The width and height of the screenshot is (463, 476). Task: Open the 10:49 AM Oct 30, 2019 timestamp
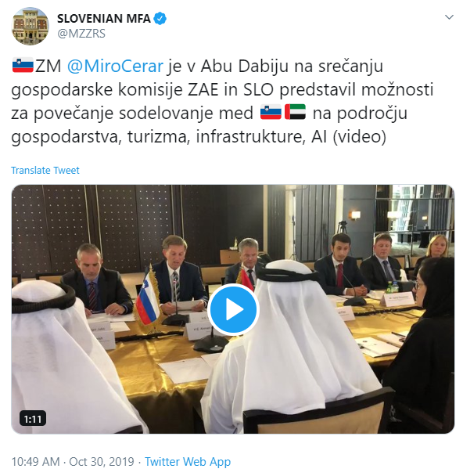pyautogui.click(x=73, y=462)
